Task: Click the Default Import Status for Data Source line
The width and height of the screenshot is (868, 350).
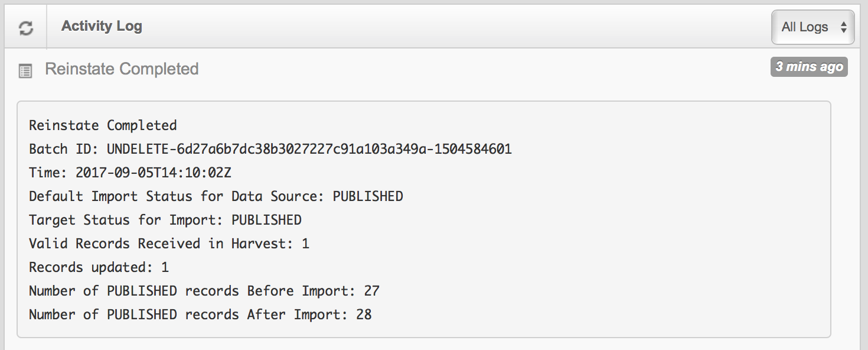Action: tap(216, 196)
